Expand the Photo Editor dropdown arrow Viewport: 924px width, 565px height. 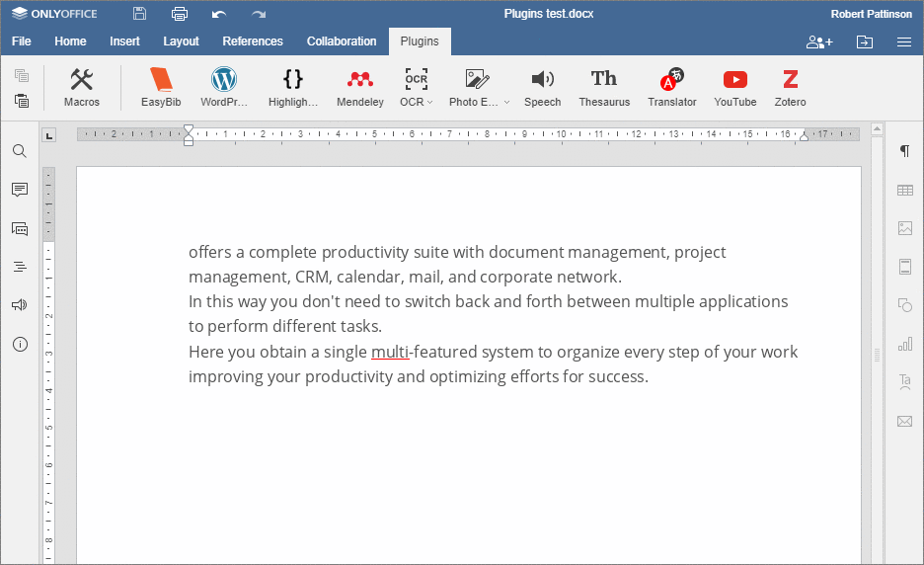tap(506, 103)
